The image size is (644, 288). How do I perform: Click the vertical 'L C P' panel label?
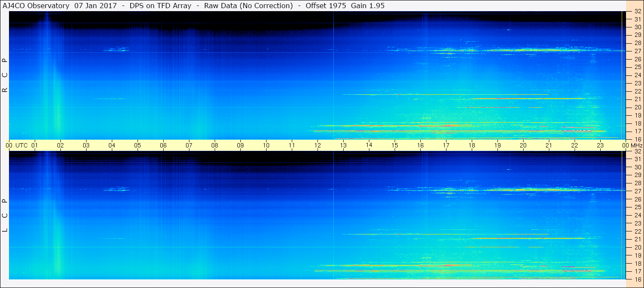point(5,215)
